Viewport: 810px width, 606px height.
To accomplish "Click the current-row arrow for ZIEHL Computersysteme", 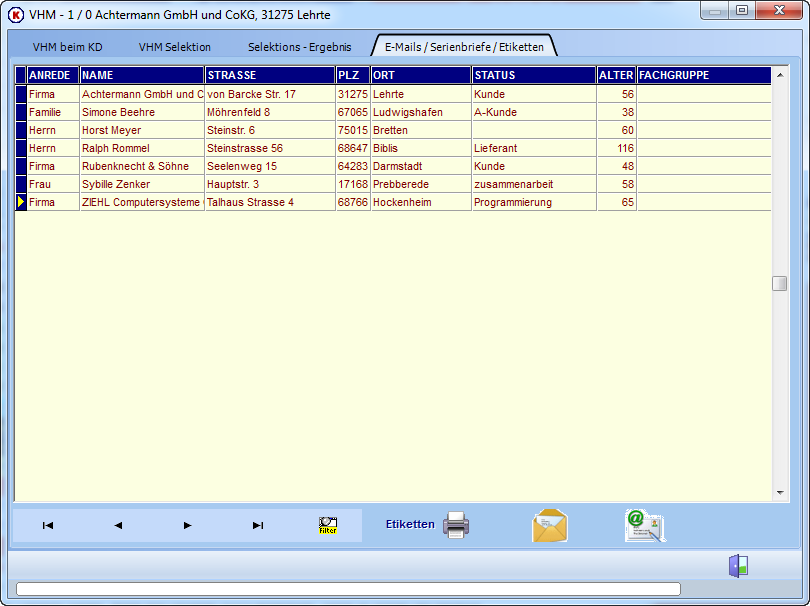I will [21, 202].
